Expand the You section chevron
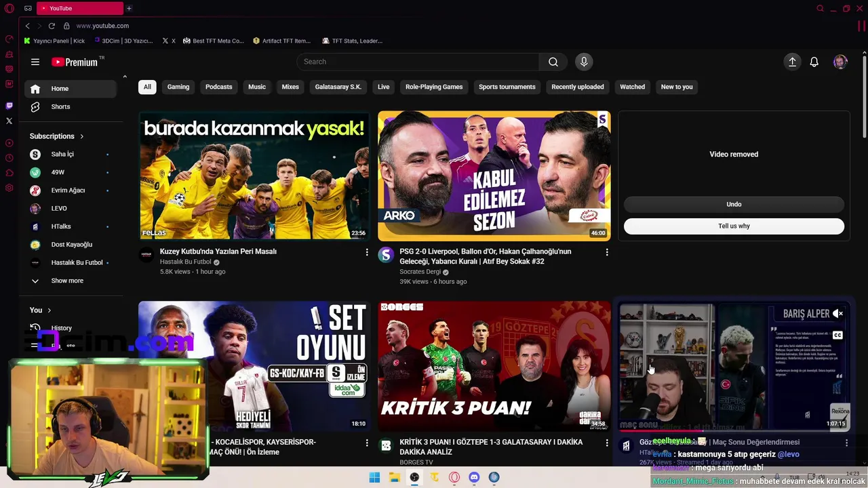 [49, 310]
